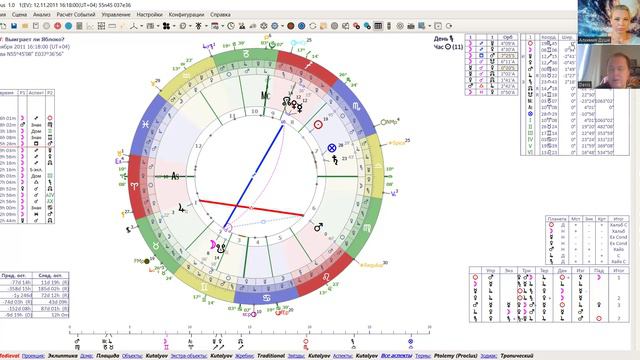Click the camera snapshot toolbar icon
The image size is (640, 360).
(x=411, y=26)
